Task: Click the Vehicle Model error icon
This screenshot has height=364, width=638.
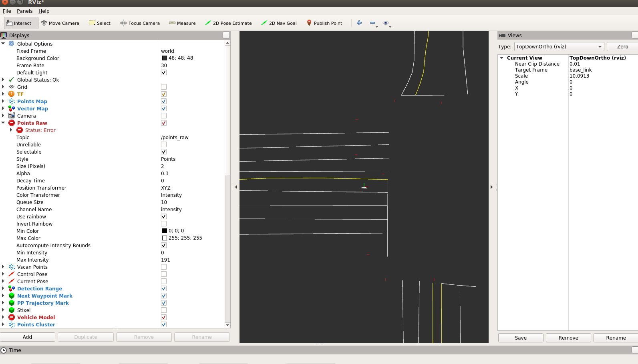Action: coord(12,317)
